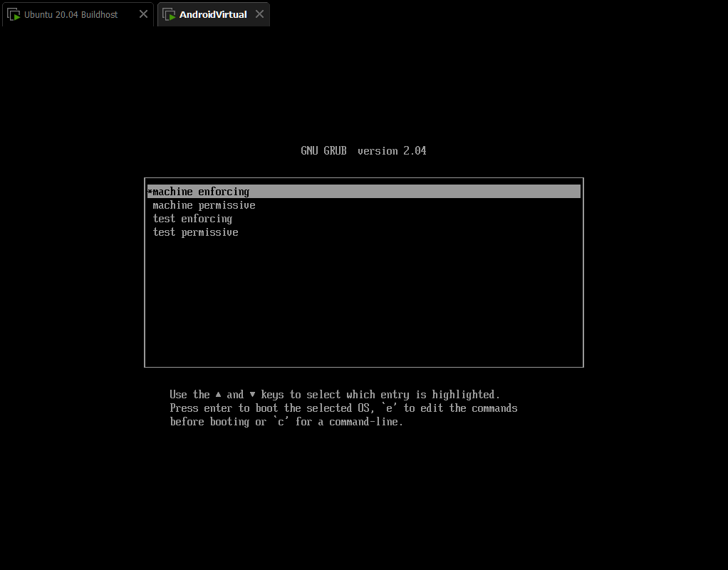The height and width of the screenshot is (570, 728).
Task: Pick the 'test enforcing' boot entry
Action: coord(192,219)
